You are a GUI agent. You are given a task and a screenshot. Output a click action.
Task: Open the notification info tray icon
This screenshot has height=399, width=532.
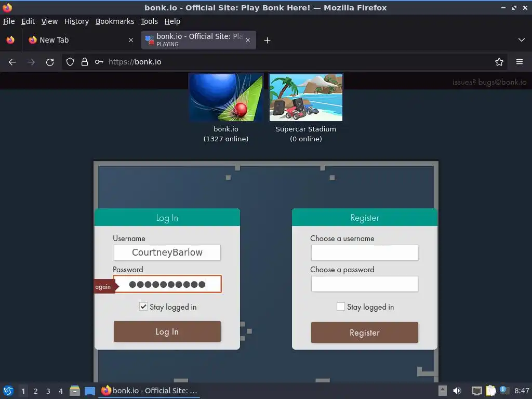[x=504, y=390]
